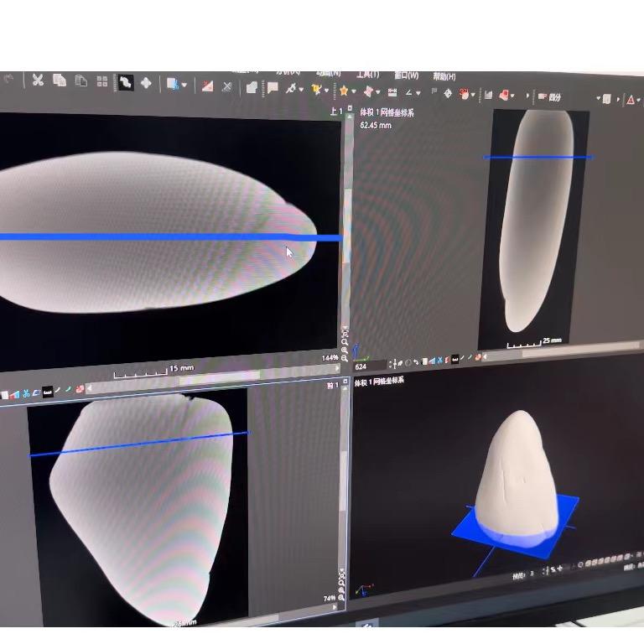Select the four-arrow move tool

pos(146,82)
